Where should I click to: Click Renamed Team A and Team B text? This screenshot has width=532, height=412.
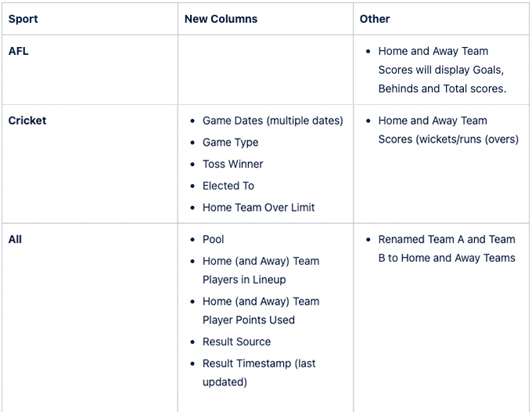447,248
